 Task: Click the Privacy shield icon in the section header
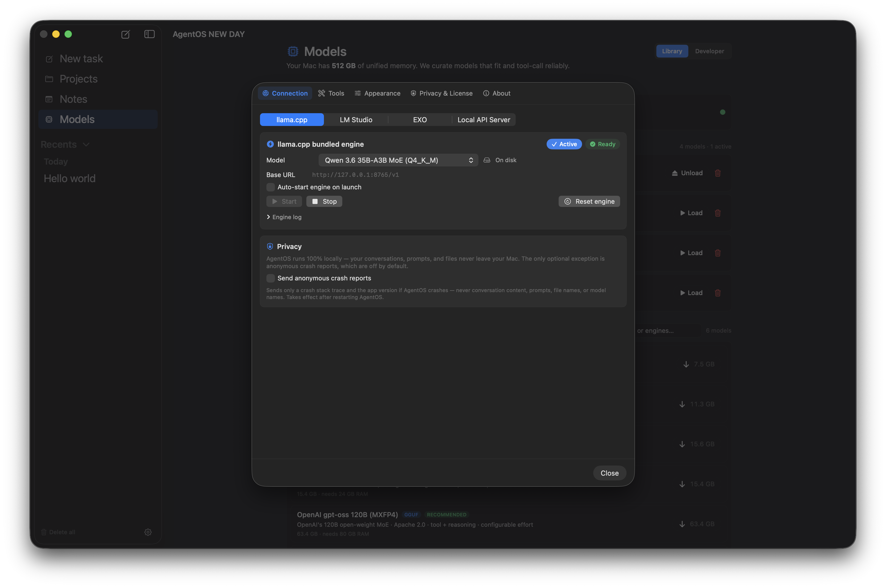270,246
